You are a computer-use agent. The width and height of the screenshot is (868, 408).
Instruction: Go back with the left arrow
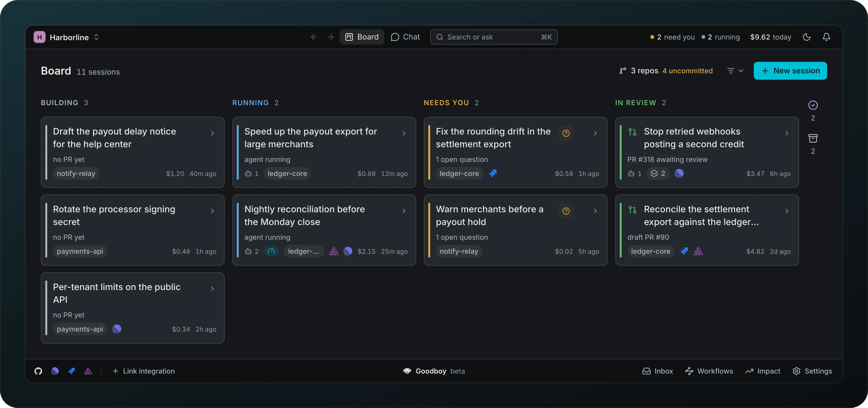(x=314, y=37)
